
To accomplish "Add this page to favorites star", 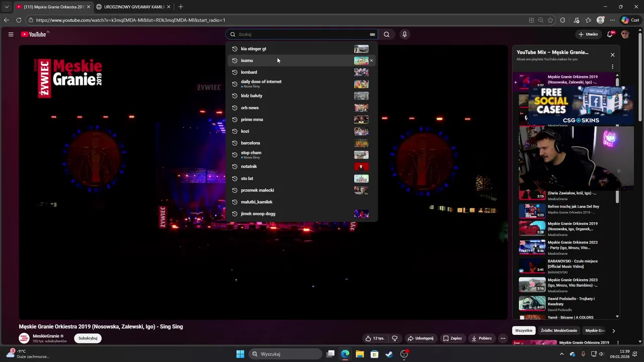I will pyautogui.click(x=550, y=20).
